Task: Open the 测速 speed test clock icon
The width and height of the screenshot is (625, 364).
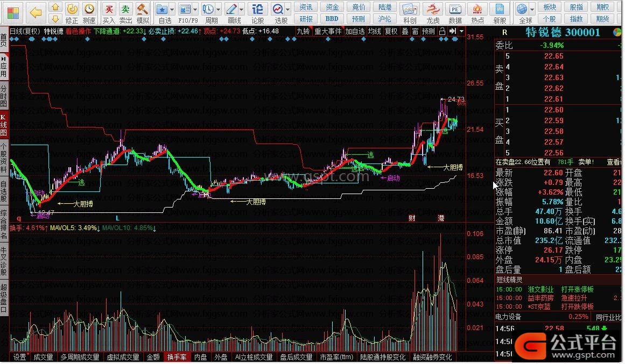Action: 89,13
